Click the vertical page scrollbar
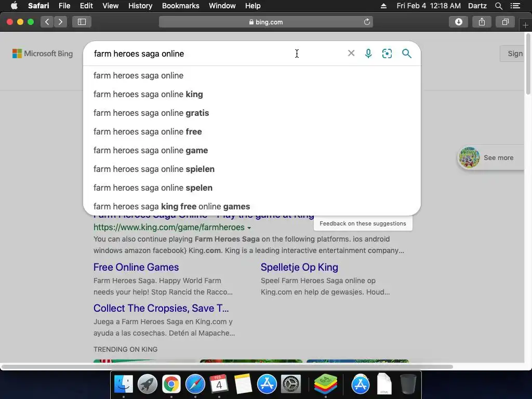 (x=528, y=64)
